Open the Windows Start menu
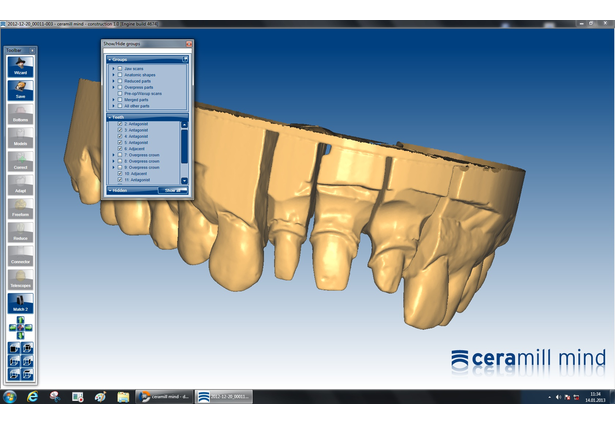The width and height of the screenshot is (615, 424). pos(9,397)
